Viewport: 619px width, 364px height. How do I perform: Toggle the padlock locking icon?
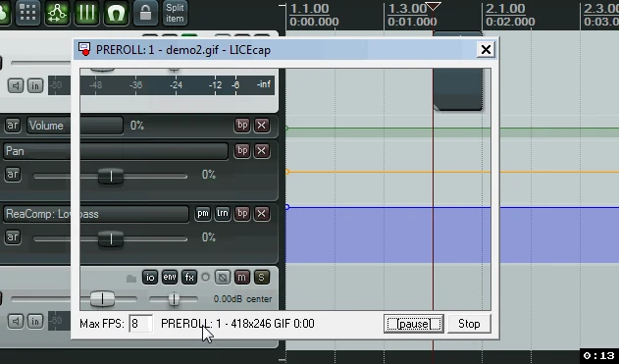(145, 13)
